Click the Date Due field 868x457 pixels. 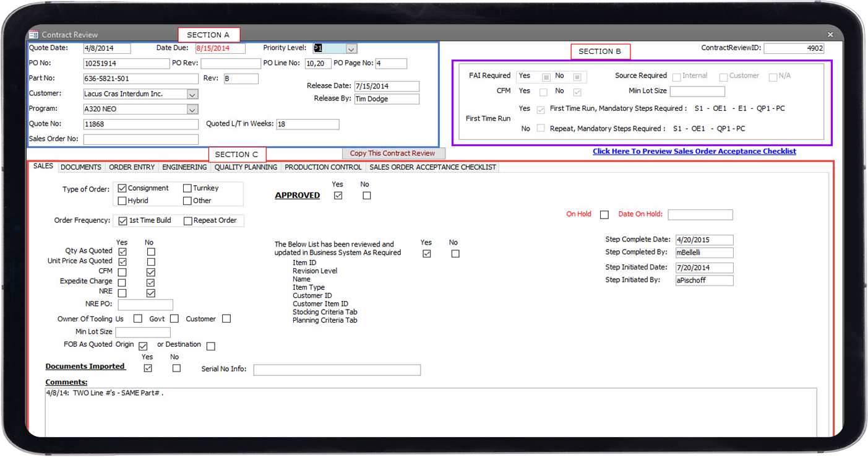(220, 48)
